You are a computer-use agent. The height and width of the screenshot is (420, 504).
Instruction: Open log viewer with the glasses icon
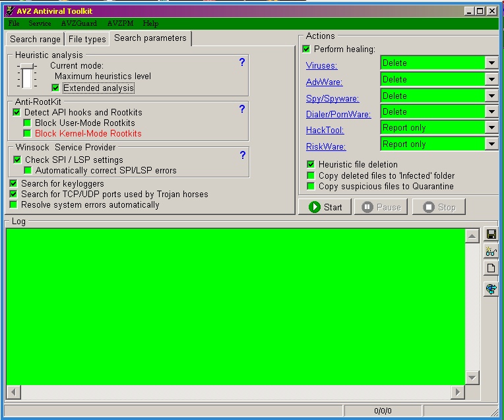coord(491,251)
